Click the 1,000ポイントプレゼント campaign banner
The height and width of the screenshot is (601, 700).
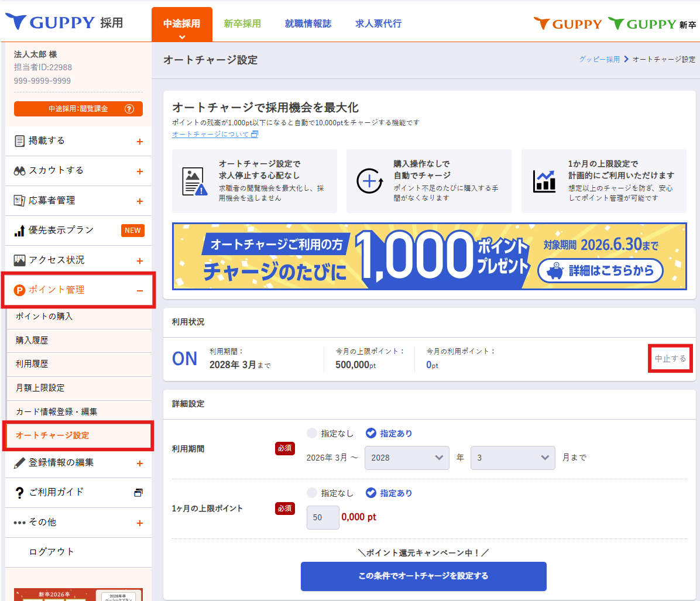click(430, 256)
